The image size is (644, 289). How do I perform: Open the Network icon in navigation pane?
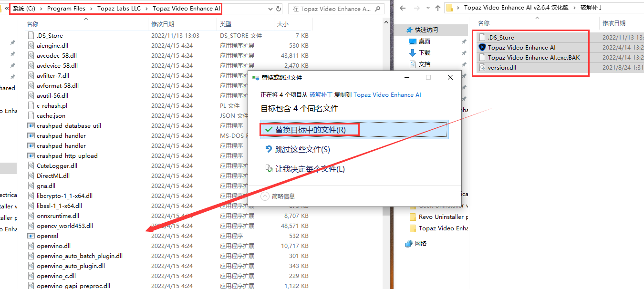[x=409, y=243]
